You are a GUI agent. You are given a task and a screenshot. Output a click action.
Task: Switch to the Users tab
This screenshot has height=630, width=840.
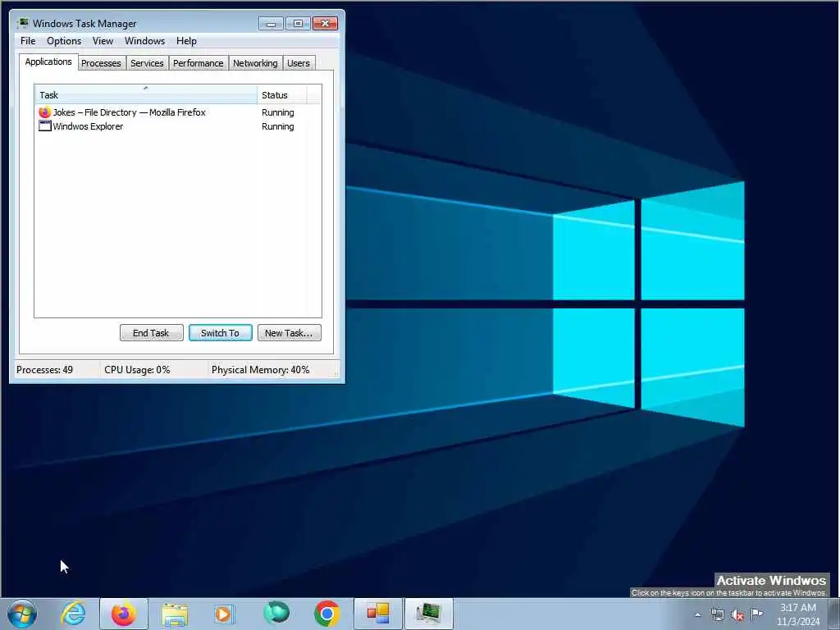(299, 63)
